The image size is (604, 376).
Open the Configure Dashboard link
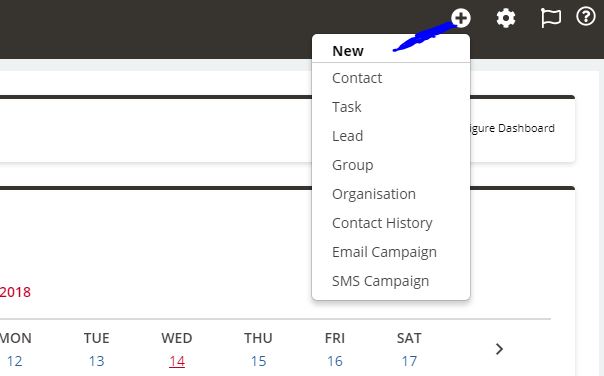click(x=513, y=128)
